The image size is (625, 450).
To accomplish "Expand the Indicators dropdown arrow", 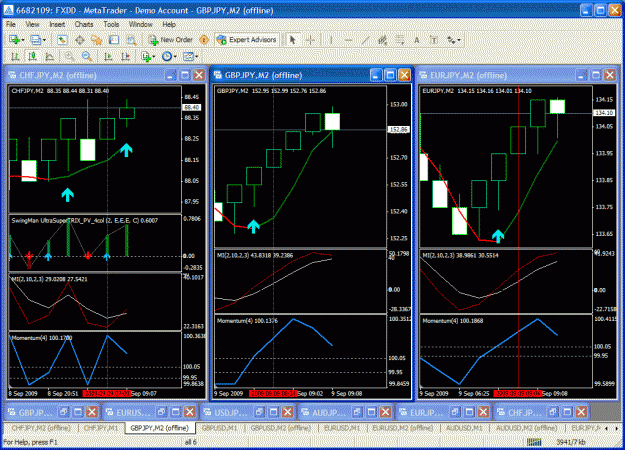I will point(154,57).
